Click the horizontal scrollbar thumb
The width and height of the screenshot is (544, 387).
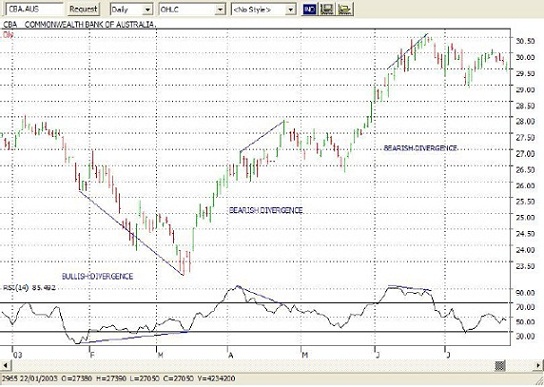500,365
